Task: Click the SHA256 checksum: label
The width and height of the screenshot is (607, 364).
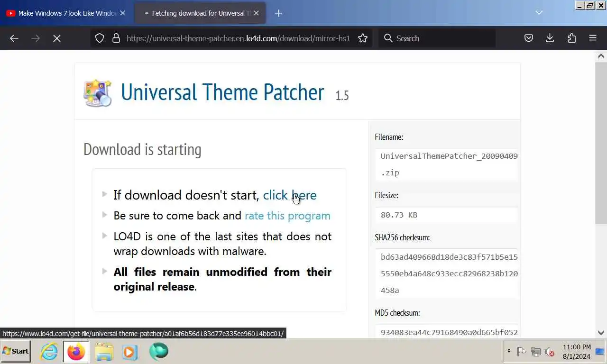Action: click(x=402, y=237)
